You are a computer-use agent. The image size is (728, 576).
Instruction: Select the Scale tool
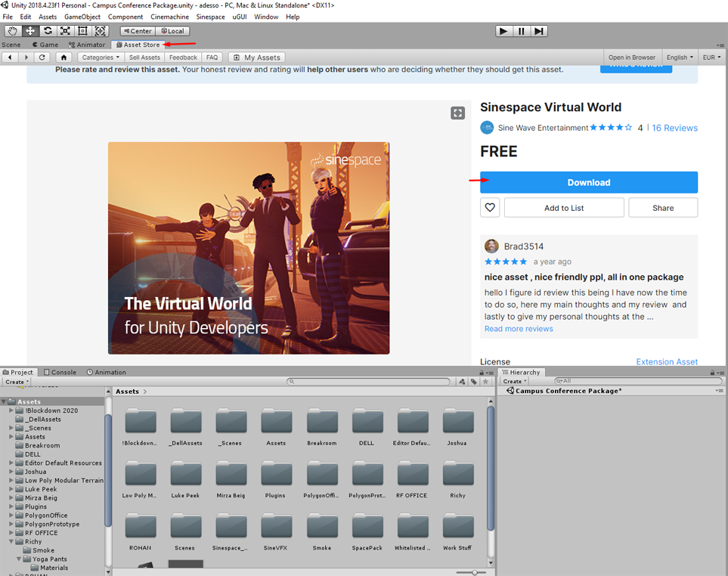pos(65,31)
